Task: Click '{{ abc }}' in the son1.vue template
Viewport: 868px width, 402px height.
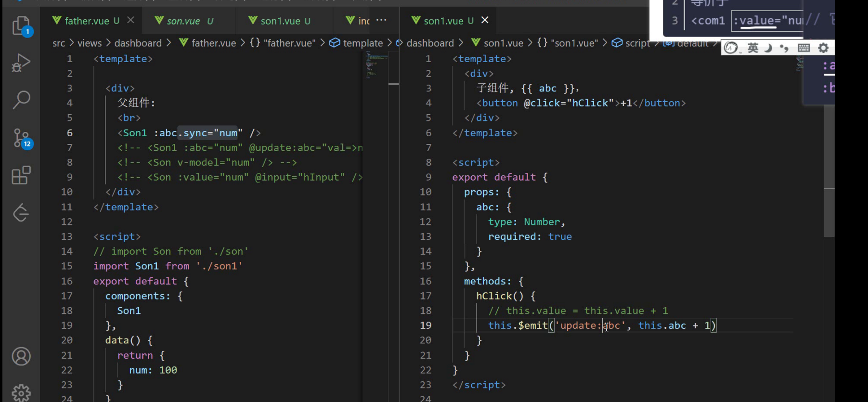Action: click(548, 89)
